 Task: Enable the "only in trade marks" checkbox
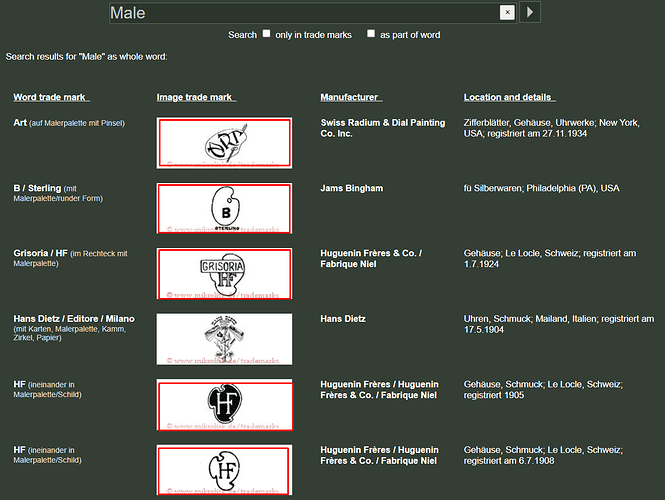click(x=266, y=34)
